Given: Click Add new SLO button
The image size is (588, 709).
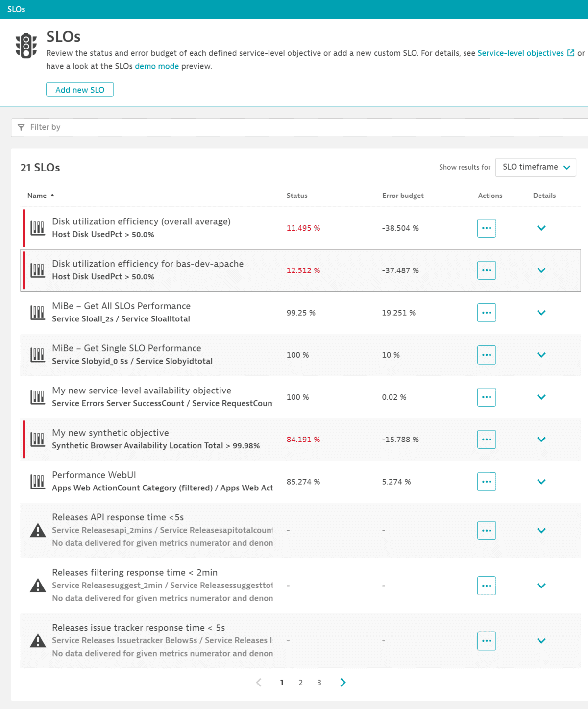Looking at the screenshot, I should click(x=80, y=90).
